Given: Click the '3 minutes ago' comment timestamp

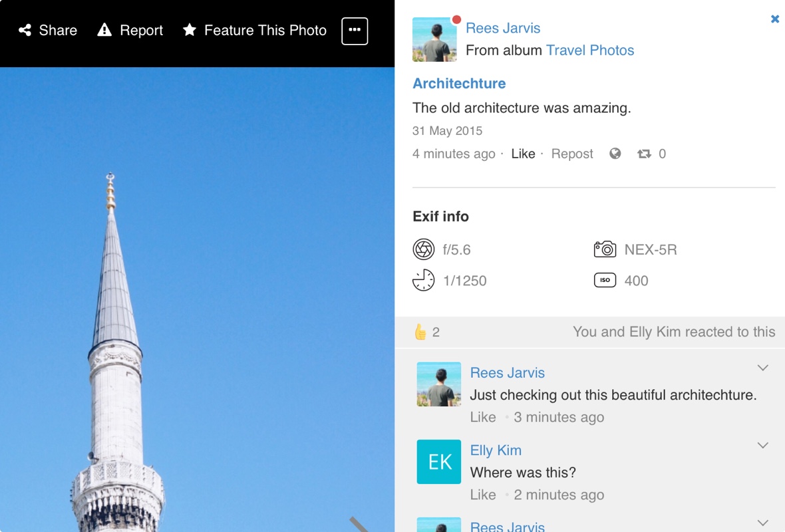Looking at the screenshot, I should pyautogui.click(x=559, y=418).
